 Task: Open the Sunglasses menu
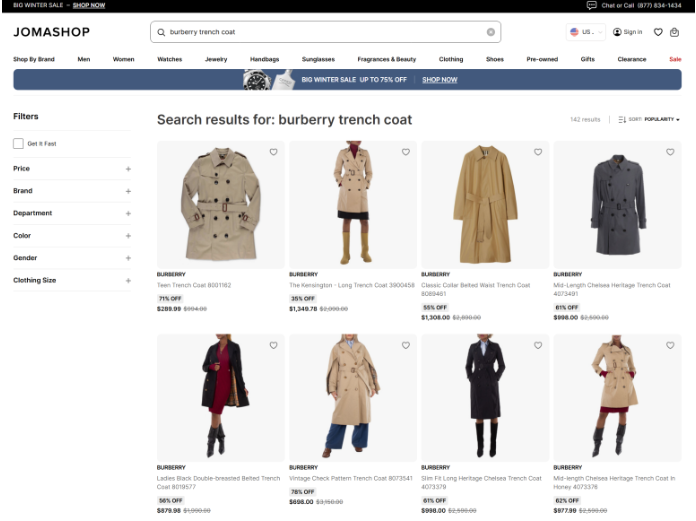tap(318, 59)
